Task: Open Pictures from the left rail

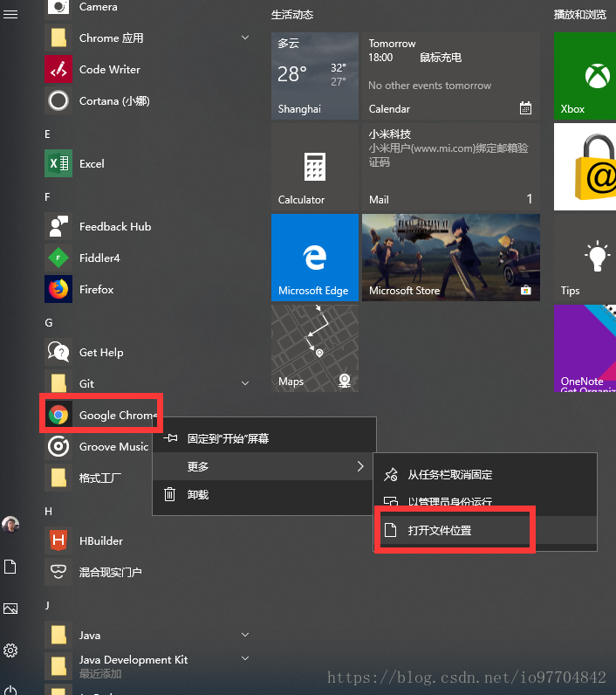Action: click(10, 609)
